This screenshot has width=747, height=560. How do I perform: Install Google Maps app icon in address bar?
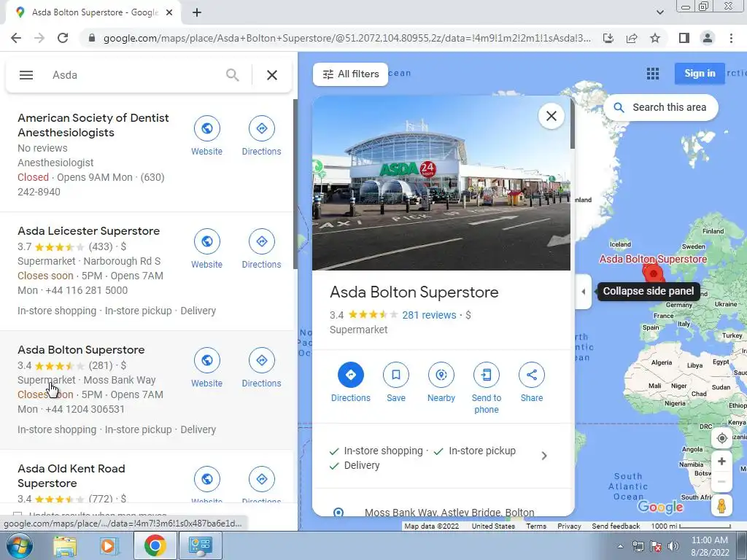608,38
